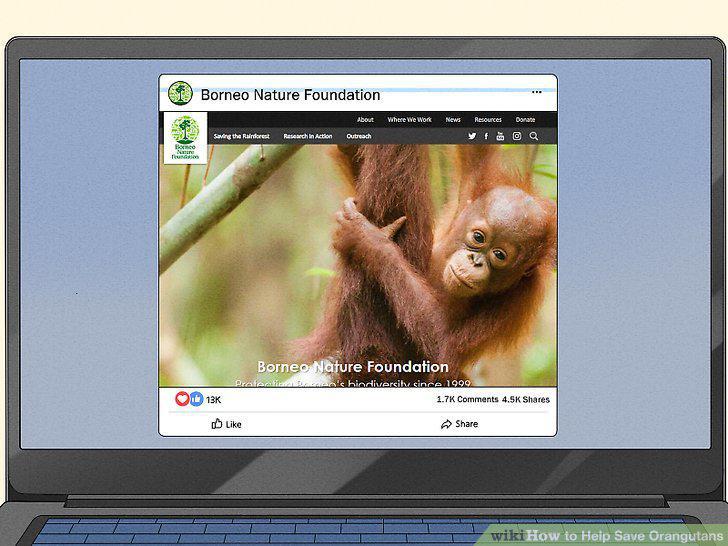The width and height of the screenshot is (728, 546).
Task: Go to the News menu item
Action: coord(453,120)
